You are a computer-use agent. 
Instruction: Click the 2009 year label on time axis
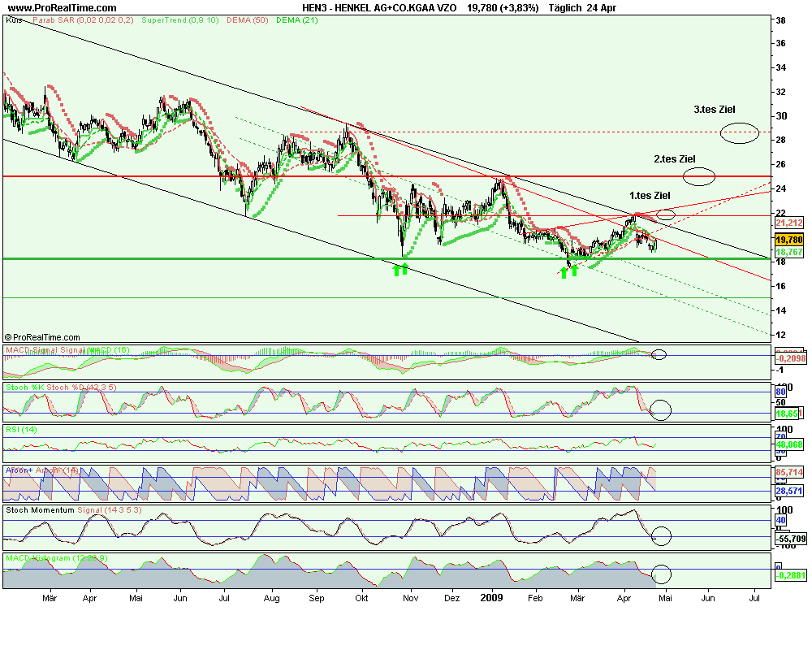491,598
